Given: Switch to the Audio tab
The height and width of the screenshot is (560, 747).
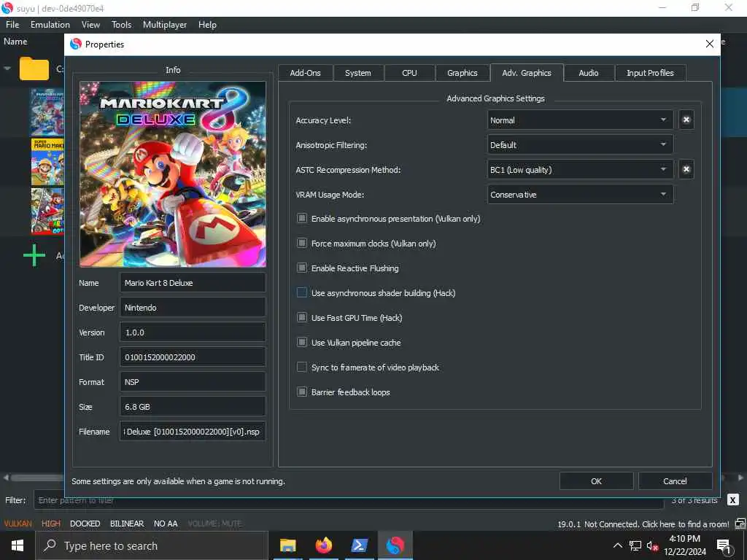Looking at the screenshot, I should (x=589, y=73).
